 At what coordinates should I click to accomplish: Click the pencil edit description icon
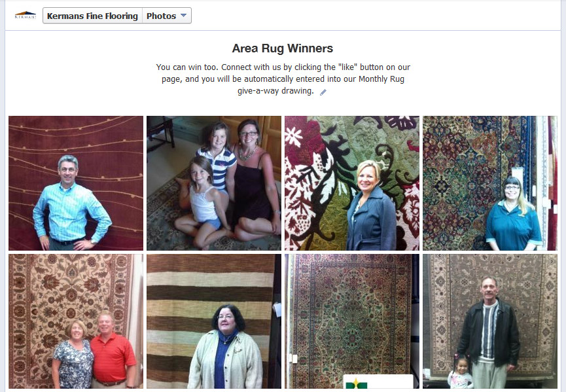(323, 92)
